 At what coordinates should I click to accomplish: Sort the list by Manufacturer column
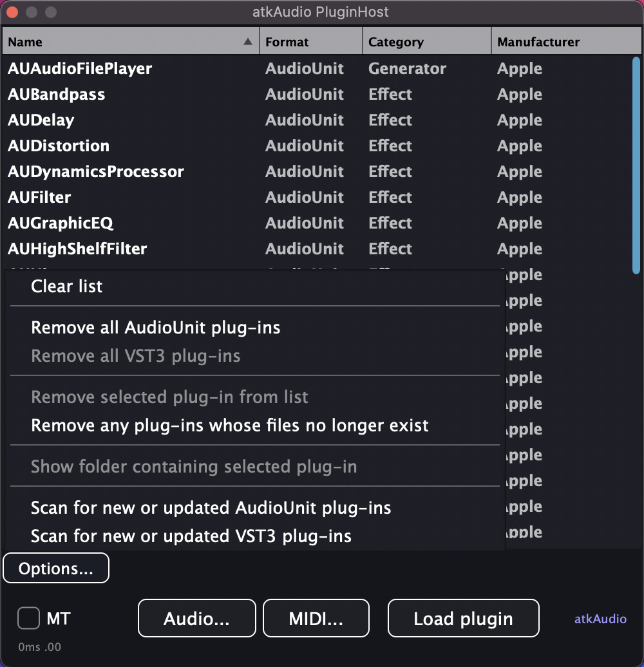pos(560,42)
